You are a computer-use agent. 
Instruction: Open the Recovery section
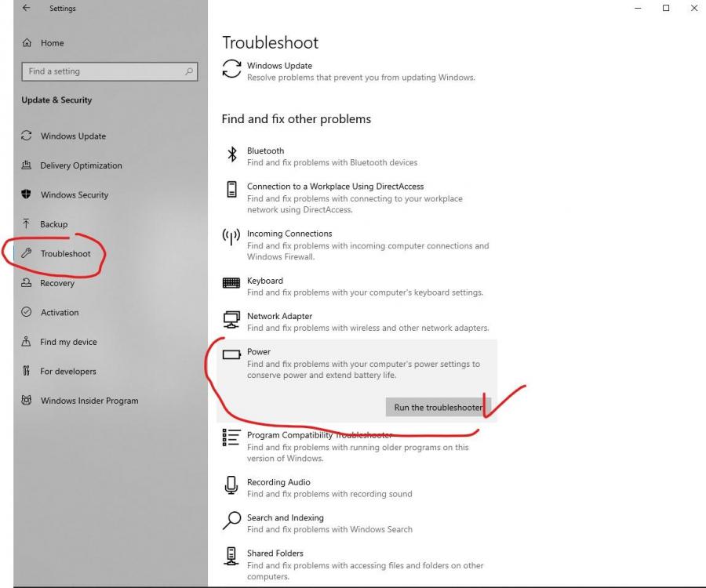point(57,283)
